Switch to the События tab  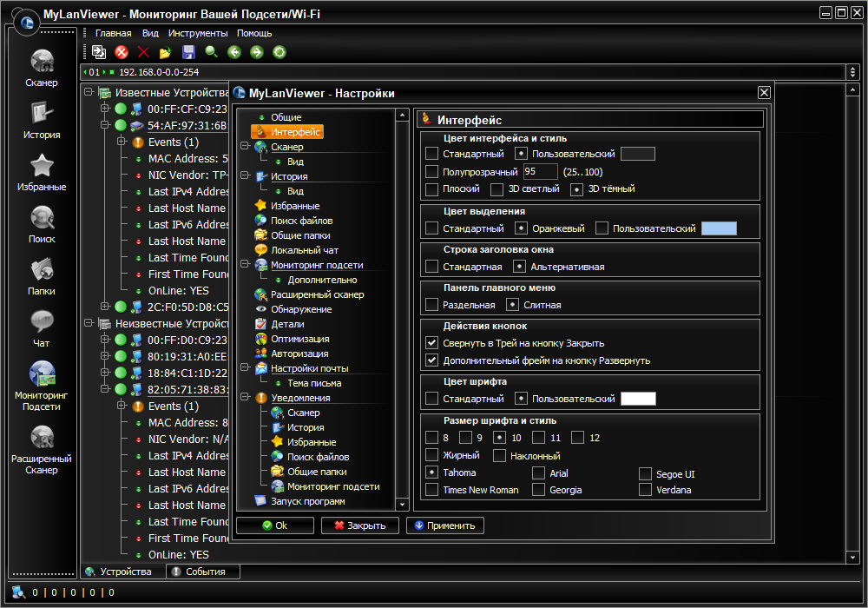[203, 572]
